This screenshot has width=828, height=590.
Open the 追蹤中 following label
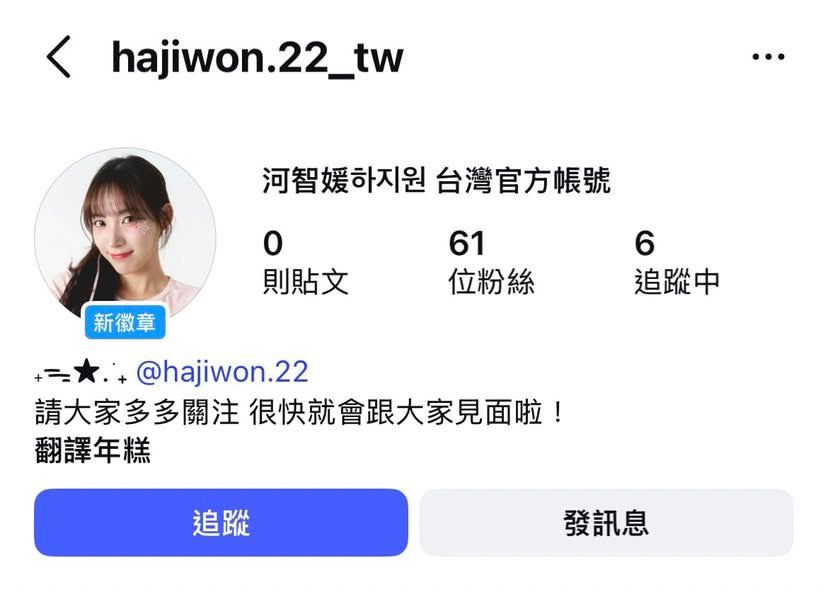676,281
